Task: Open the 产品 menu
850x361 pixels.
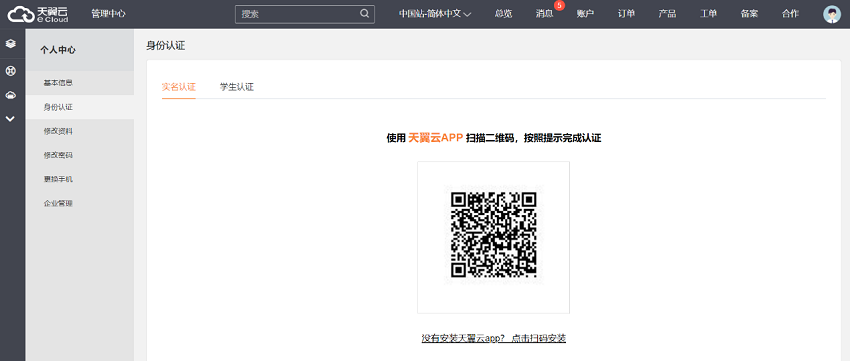Action: 667,14
